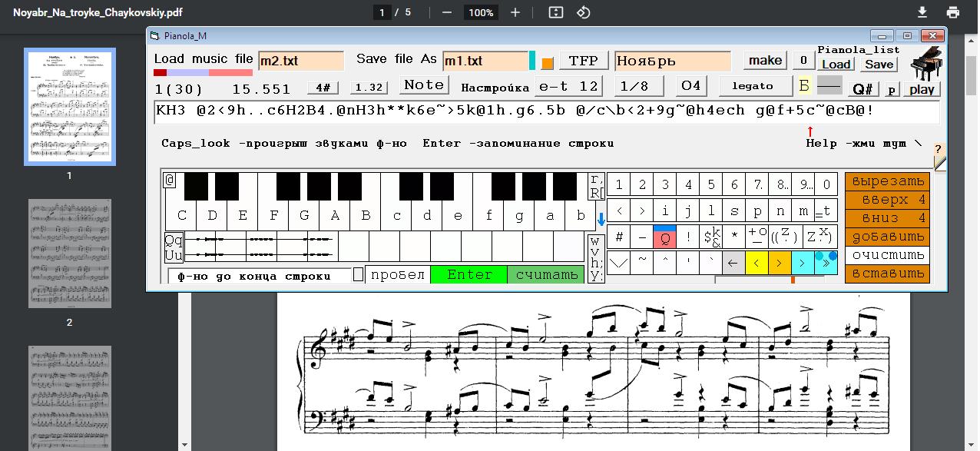Rotate the PDF page with the rotate icon
Viewport: 980px width, 451px height.
(583, 12)
